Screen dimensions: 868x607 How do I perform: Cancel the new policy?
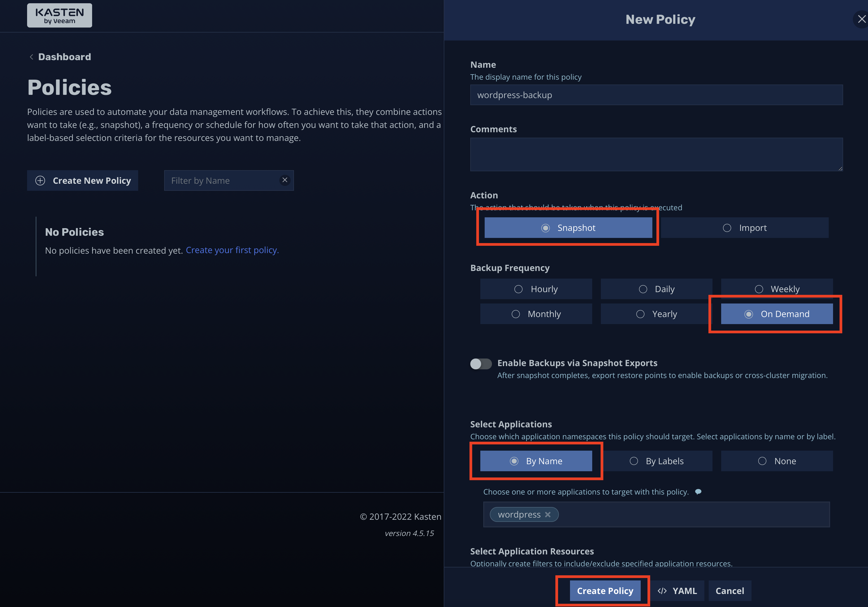[x=729, y=591]
